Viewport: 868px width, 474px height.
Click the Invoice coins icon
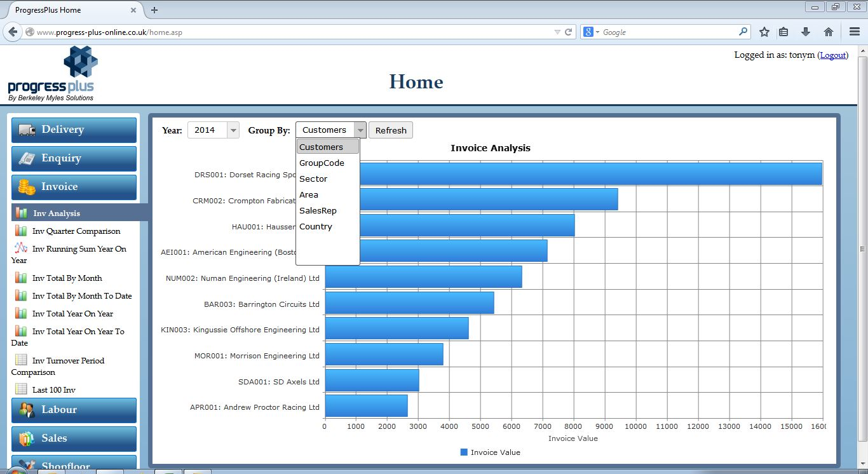pos(27,187)
